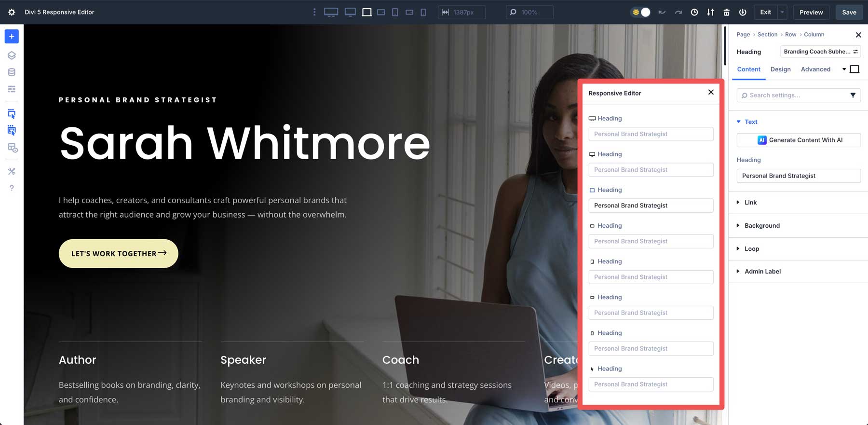868x425 pixels.
Task: Expand the Link settings group
Action: (x=750, y=203)
